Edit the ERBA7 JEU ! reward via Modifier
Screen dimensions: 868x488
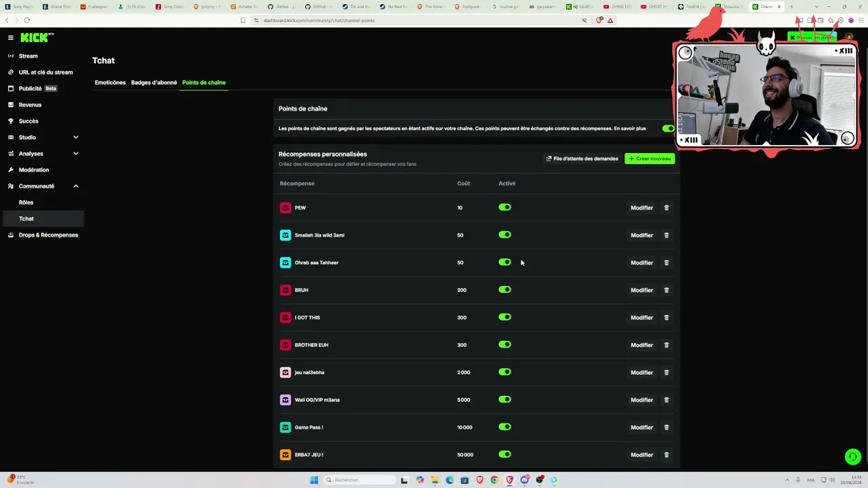point(642,455)
